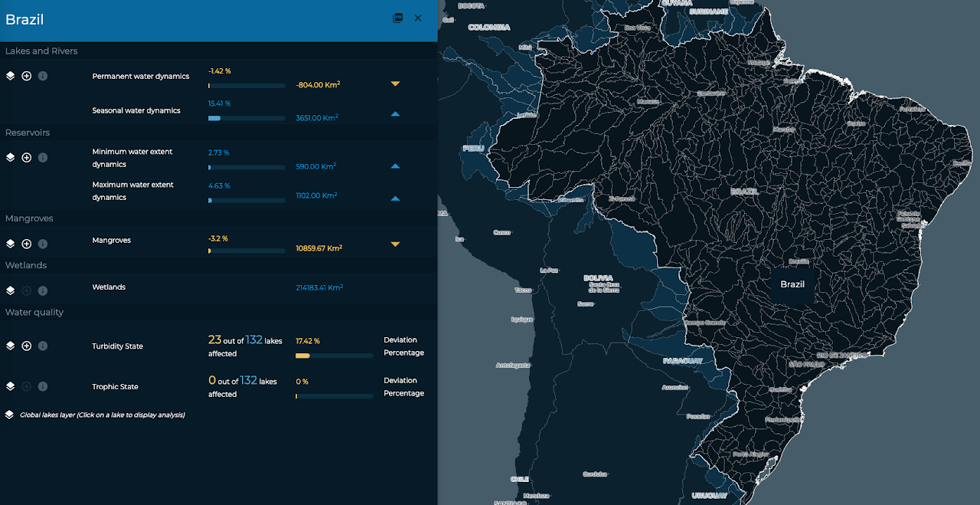Toggle the Mangroves layer icon
This screenshot has height=505, width=980.
point(11,244)
